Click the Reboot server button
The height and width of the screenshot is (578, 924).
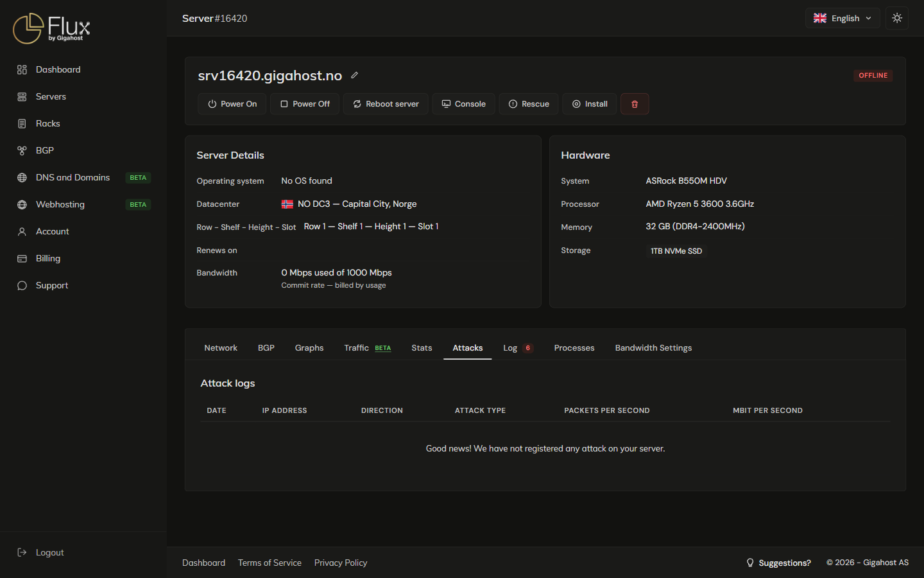(386, 104)
